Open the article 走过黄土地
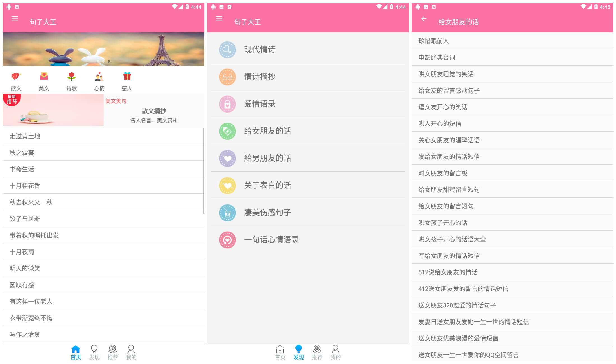The width and height of the screenshot is (616, 364). [25, 136]
